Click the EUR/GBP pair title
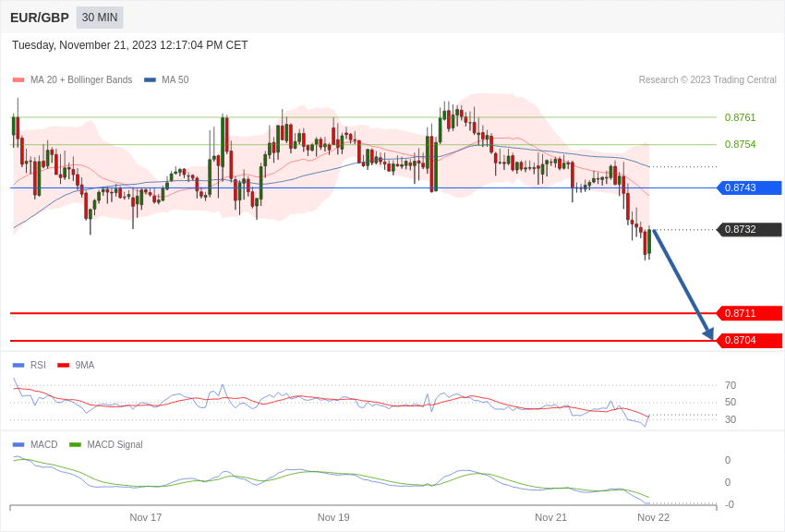 coord(40,18)
